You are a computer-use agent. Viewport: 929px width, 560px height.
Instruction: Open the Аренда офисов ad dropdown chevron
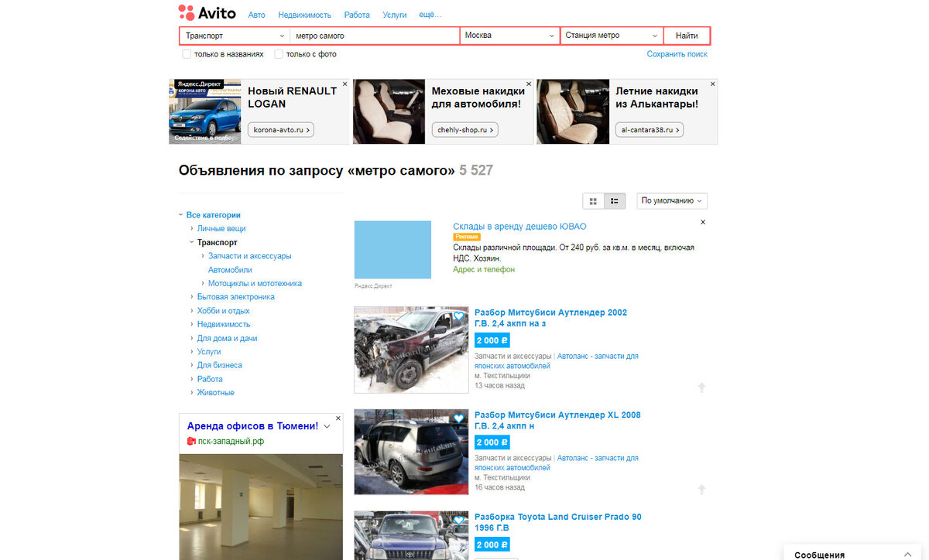pyautogui.click(x=327, y=426)
